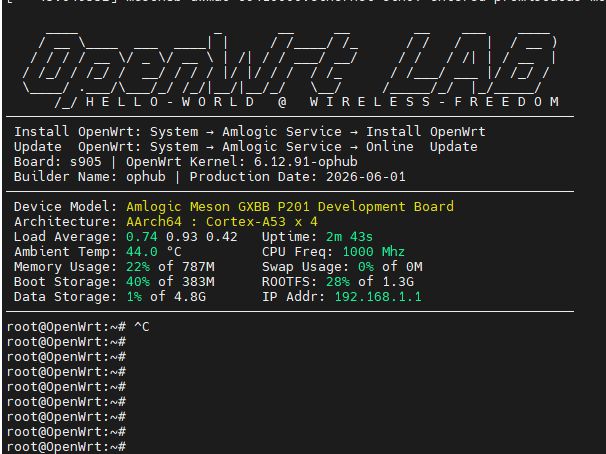
Task: Click boot storage '40% of 383M'
Action: coord(170,282)
